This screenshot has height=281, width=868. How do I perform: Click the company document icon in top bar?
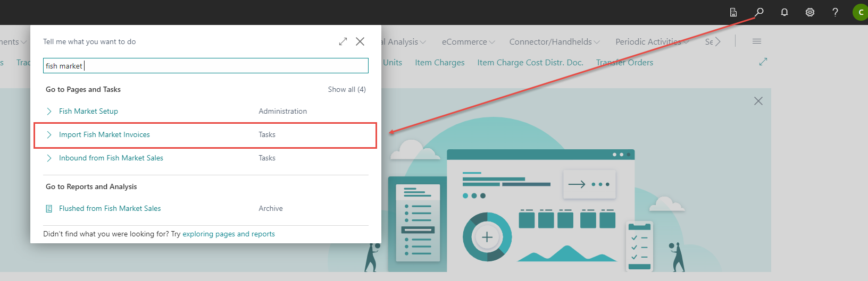[x=733, y=12]
